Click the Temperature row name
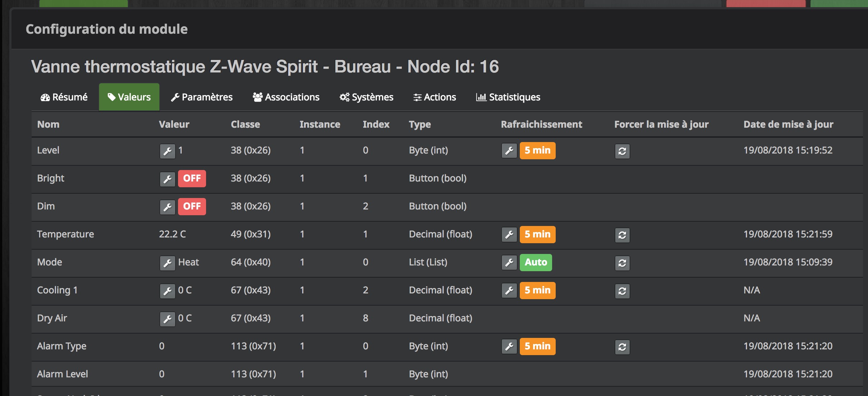The height and width of the screenshot is (396, 868). 66,234
